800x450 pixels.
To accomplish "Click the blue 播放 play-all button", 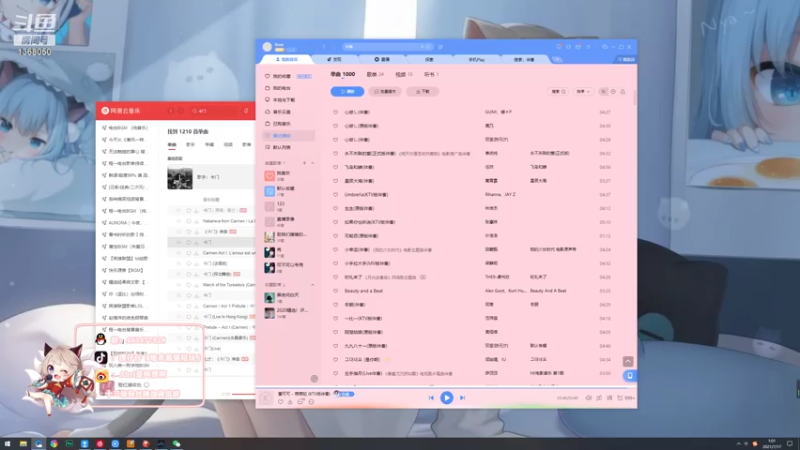I will [347, 91].
